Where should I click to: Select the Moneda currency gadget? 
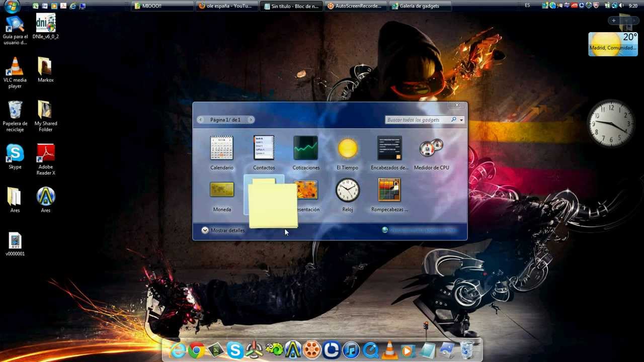(x=222, y=196)
